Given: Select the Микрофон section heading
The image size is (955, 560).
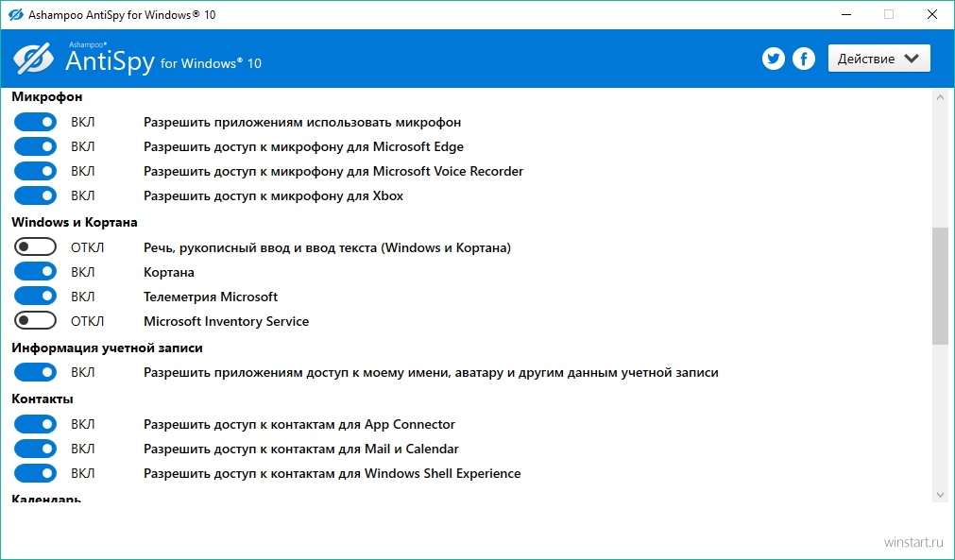Looking at the screenshot, I should coord(47,96).
